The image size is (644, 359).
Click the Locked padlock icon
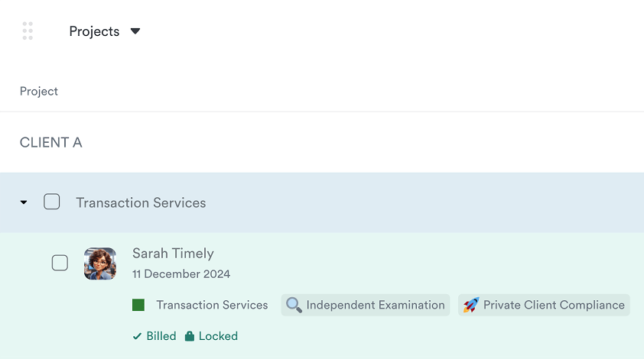[x=190, y=336]
